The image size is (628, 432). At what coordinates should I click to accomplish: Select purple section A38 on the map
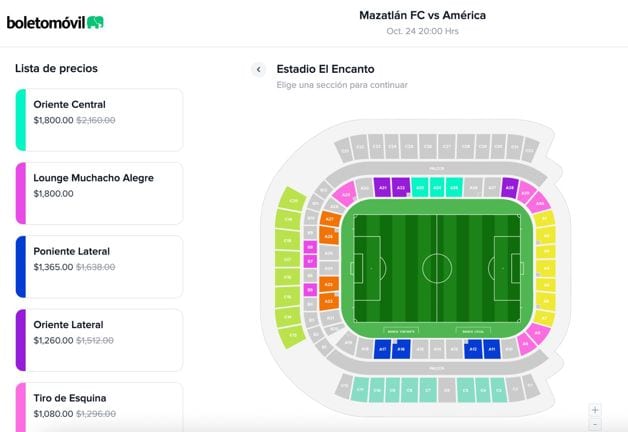tap(509, 187)
